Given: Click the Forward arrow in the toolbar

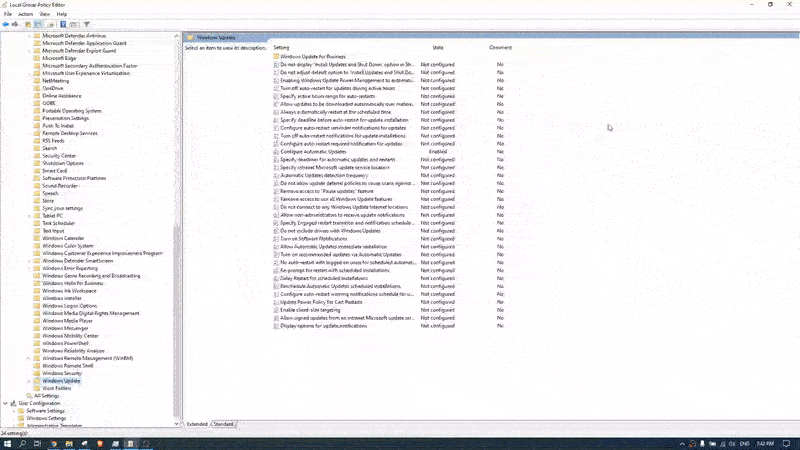Looking at the screenshot, I should point(15,24).
